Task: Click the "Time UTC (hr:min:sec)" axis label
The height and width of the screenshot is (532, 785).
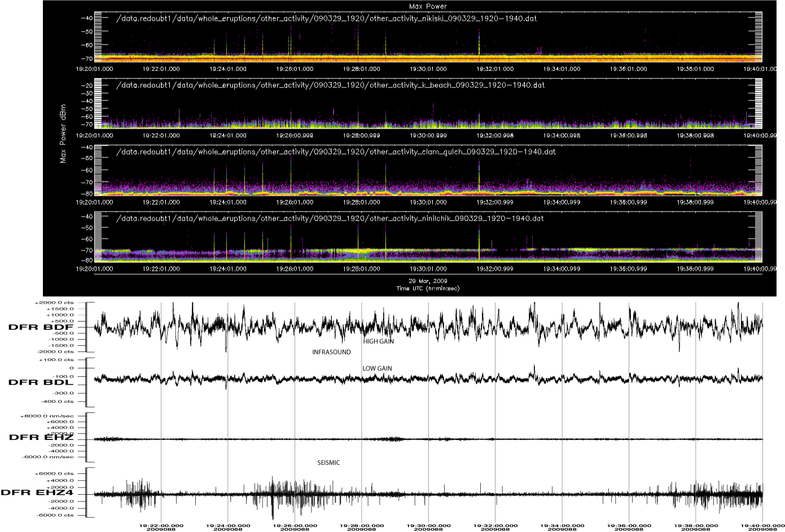Action: pos(428,288)
